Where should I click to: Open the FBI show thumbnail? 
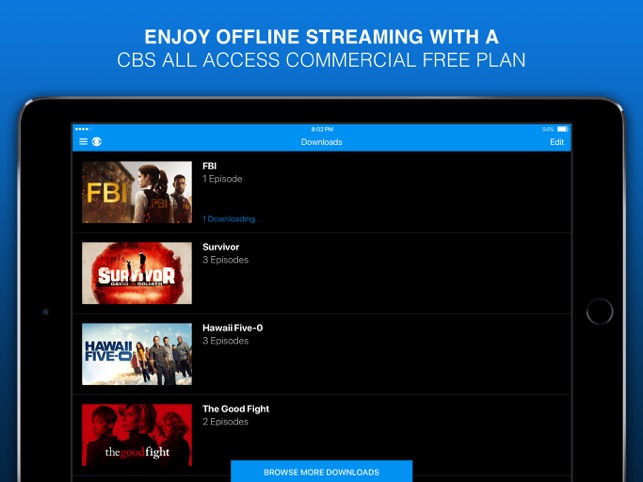point(137,192)
